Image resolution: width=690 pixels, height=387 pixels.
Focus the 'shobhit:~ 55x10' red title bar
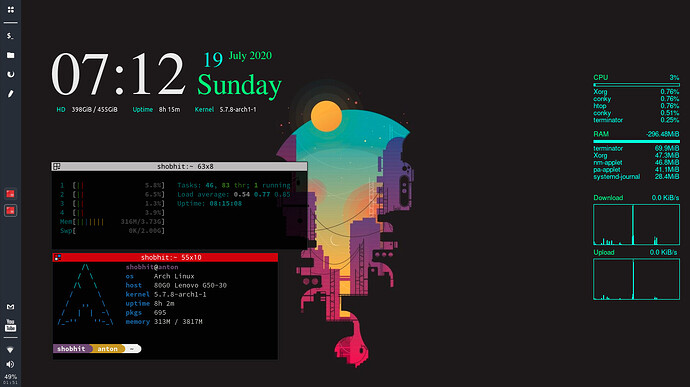coord(165,258)
